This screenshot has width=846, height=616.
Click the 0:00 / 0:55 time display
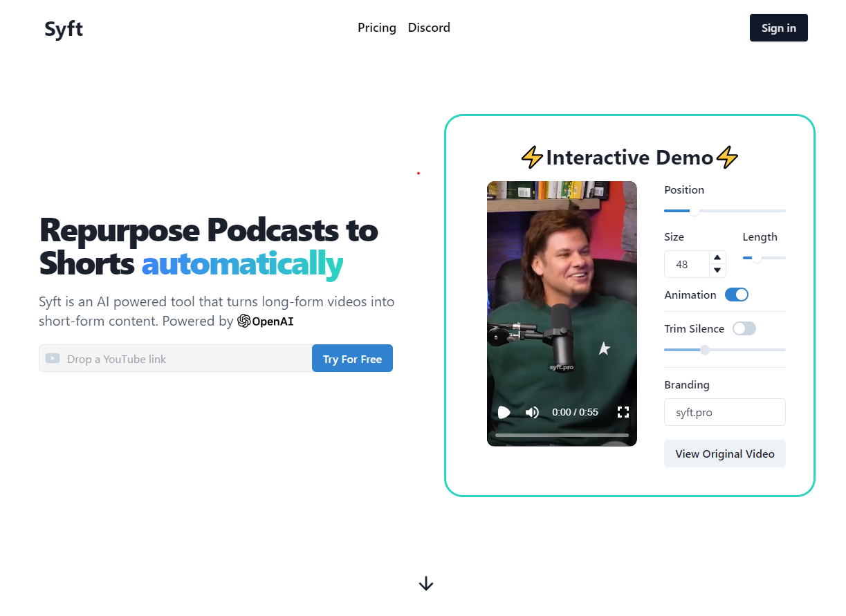click(x=575, y=412)
